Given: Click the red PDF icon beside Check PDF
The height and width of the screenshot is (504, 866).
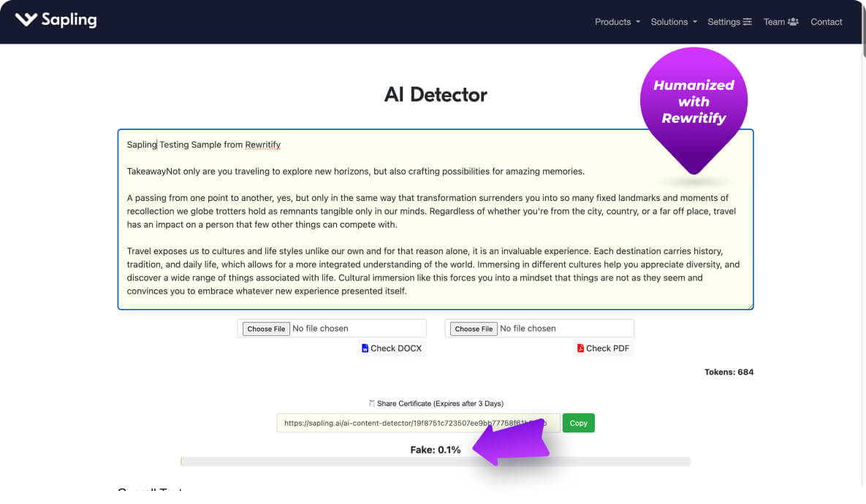Looking at the screenshot, I should click(x=580, y=348).
